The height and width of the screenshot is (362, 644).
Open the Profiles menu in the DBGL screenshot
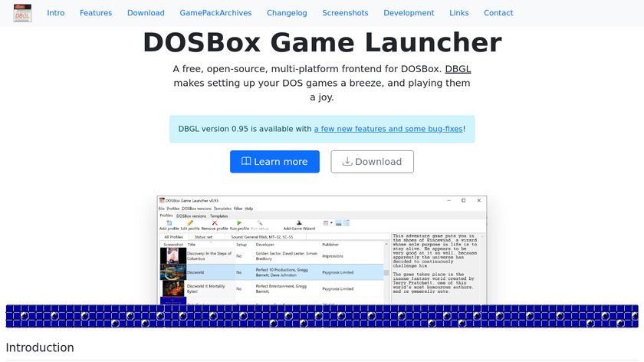pyautogui.click(x=173, y=209)
